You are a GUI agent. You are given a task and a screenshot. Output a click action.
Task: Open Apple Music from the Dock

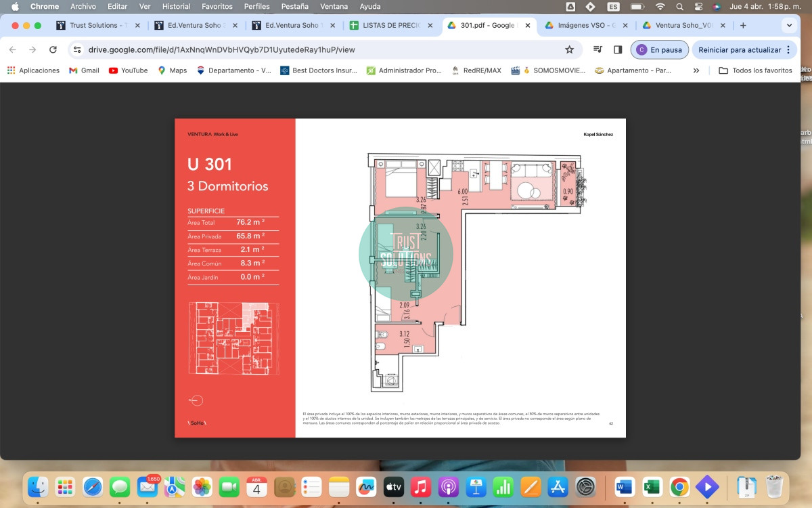coord(420,486)
